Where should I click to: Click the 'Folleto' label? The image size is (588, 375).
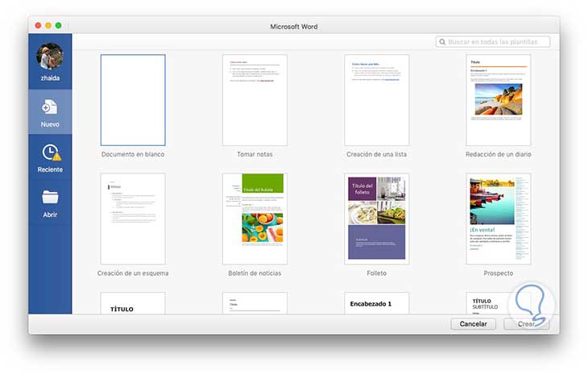(x=376, y=273)
